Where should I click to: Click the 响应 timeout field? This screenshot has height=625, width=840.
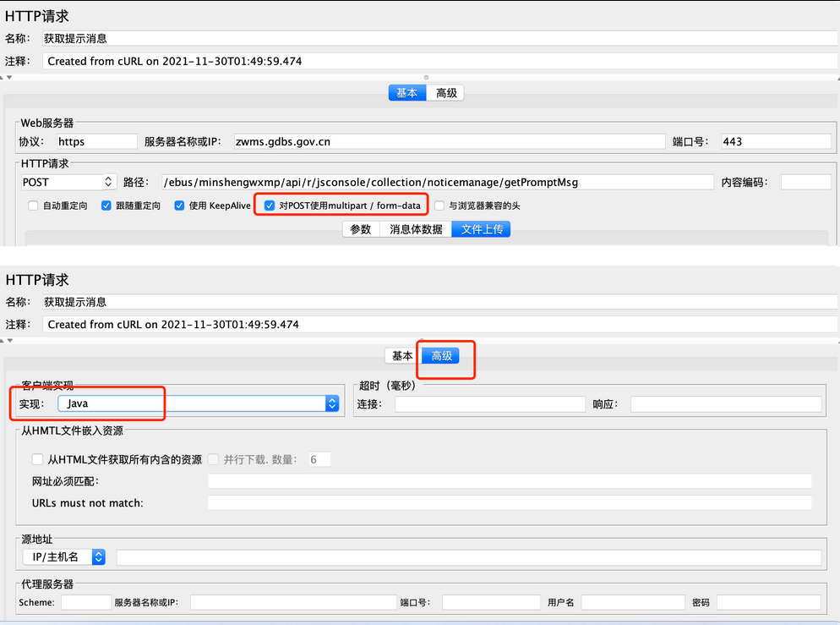point(726,404)
